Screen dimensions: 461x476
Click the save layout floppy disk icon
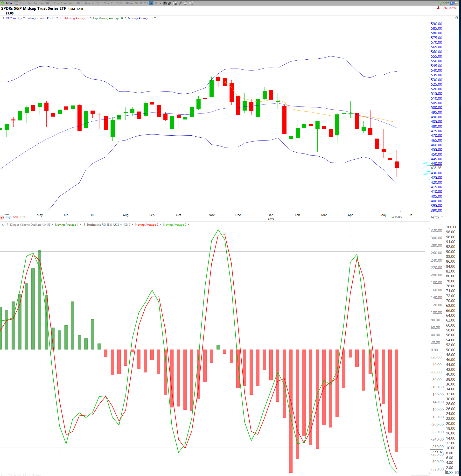(x=457, y=3)
